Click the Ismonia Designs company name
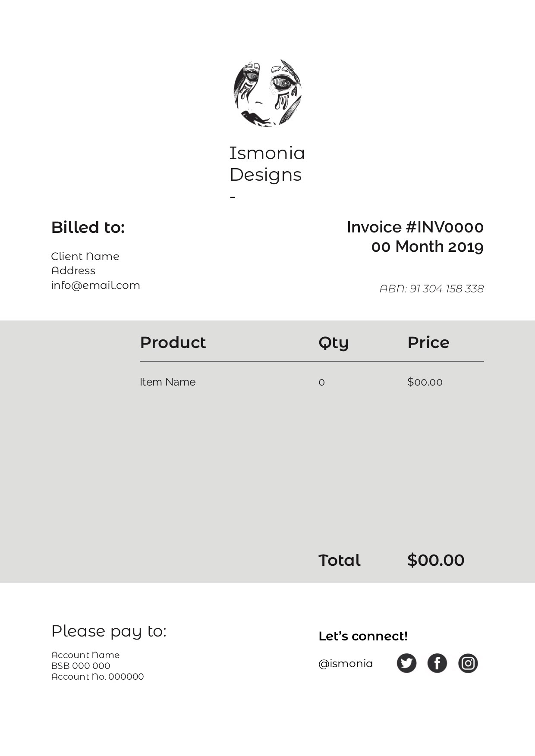This screenshot has height=756, width=535. (267, 164)
